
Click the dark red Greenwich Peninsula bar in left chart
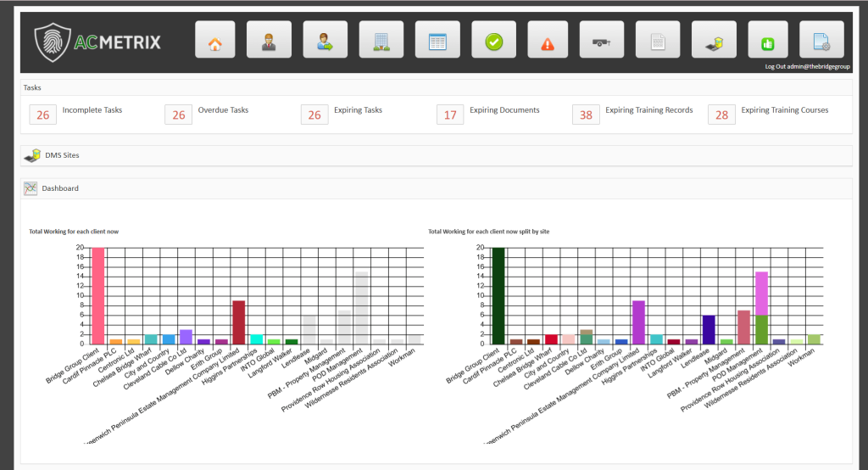pyautogui.click(x=238, y=322)
